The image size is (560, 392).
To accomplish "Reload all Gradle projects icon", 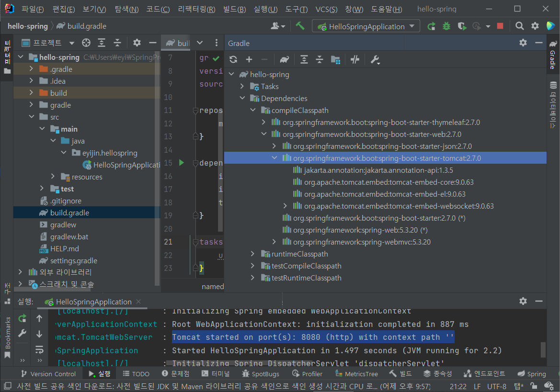I will [233, 59].
